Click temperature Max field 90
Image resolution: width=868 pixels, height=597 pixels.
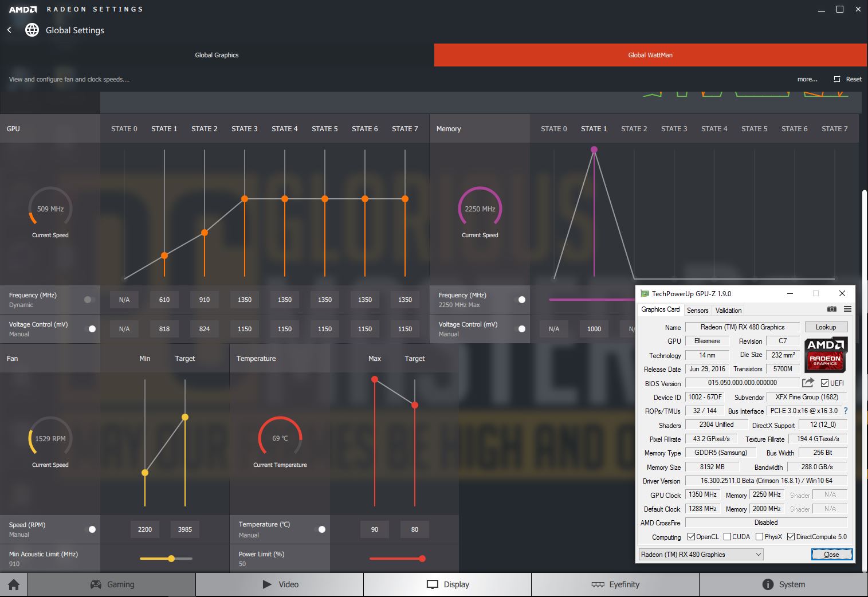pos(375,529)
